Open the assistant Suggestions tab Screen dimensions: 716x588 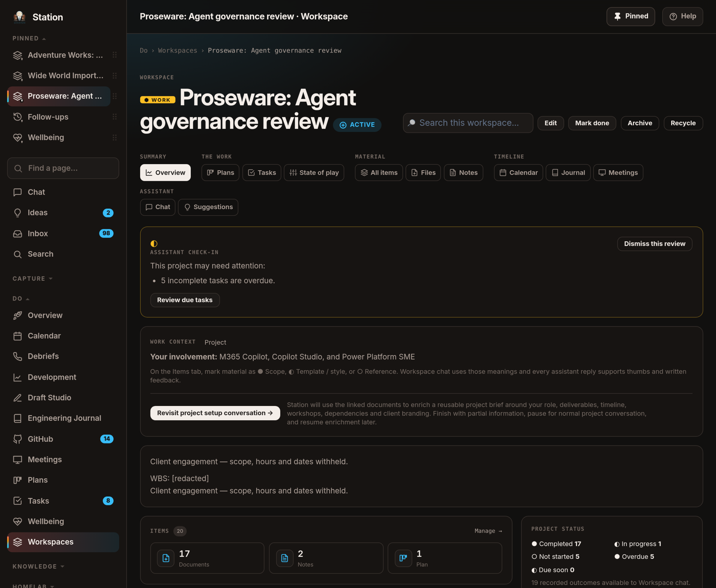tap(208, 207)
